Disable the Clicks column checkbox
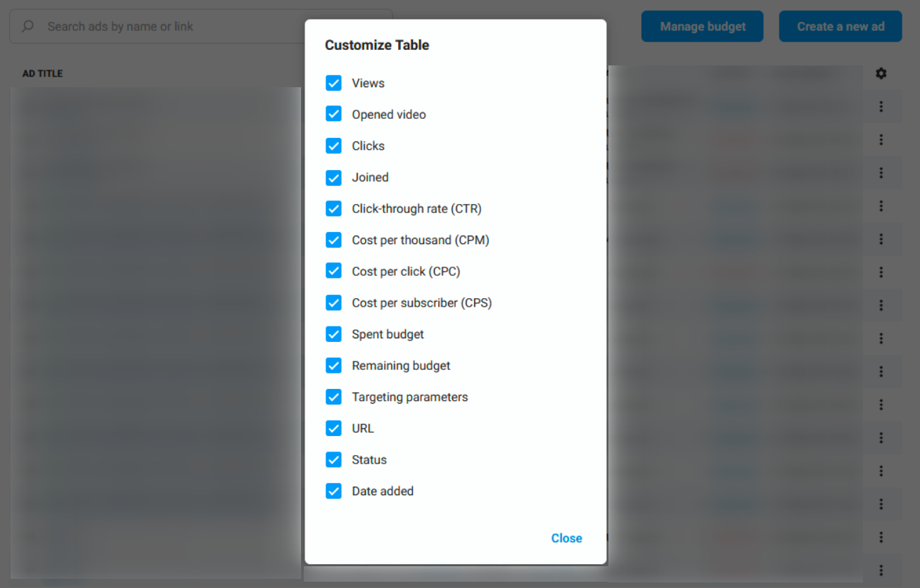 coord(333,146)
